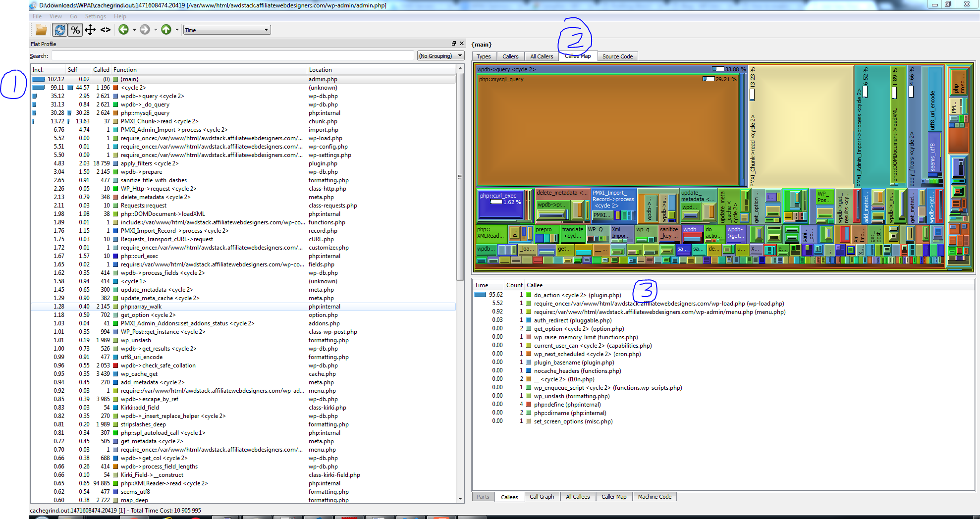Click the gray Forward arrow icon
Screen dimensions: 980x519
145,30
